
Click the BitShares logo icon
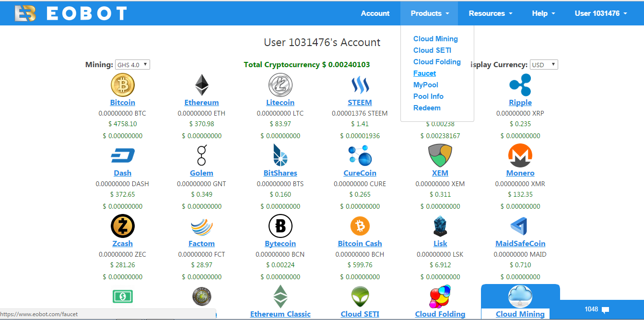[x=281, y=155]
